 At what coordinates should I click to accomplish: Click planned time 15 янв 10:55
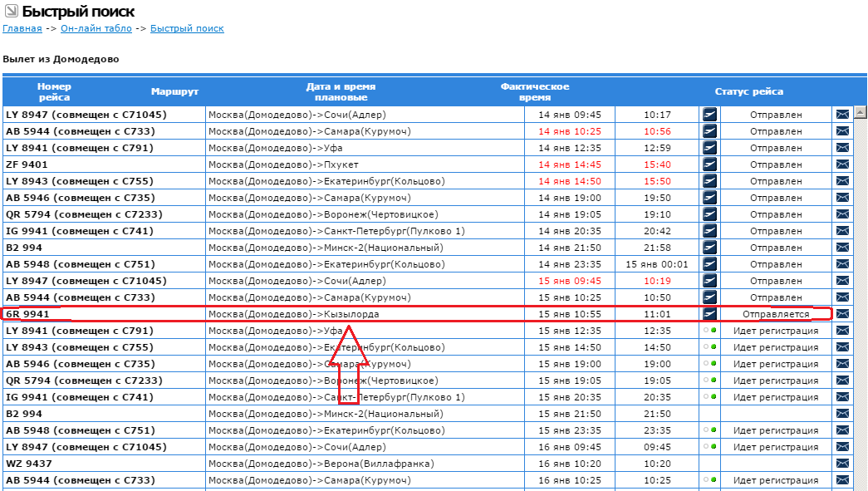pyautogui.click(x=570, y=314)
